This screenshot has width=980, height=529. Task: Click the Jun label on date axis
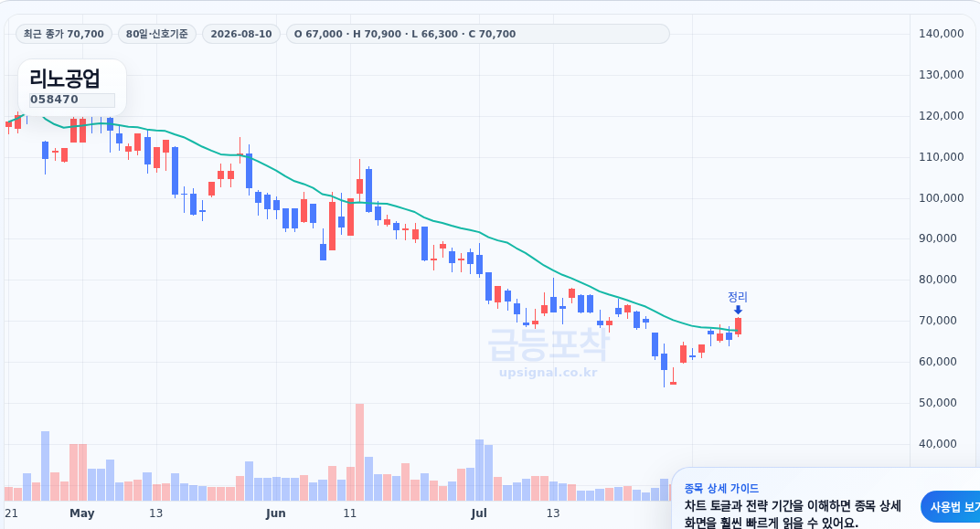pos(276,513)
